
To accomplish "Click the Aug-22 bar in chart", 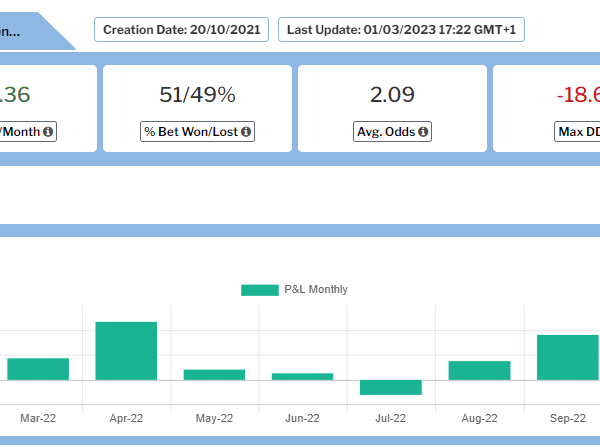I will pos(479,370).
